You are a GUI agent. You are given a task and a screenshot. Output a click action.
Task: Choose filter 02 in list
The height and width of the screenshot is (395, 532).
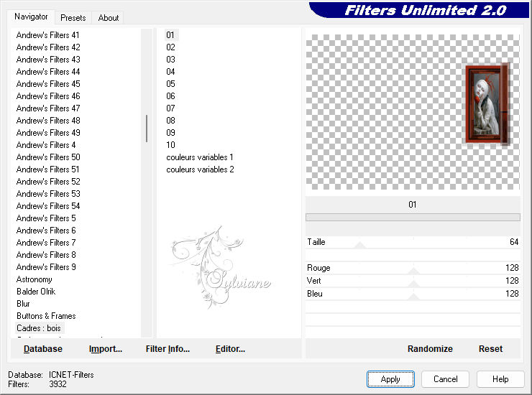click(170, 47)
